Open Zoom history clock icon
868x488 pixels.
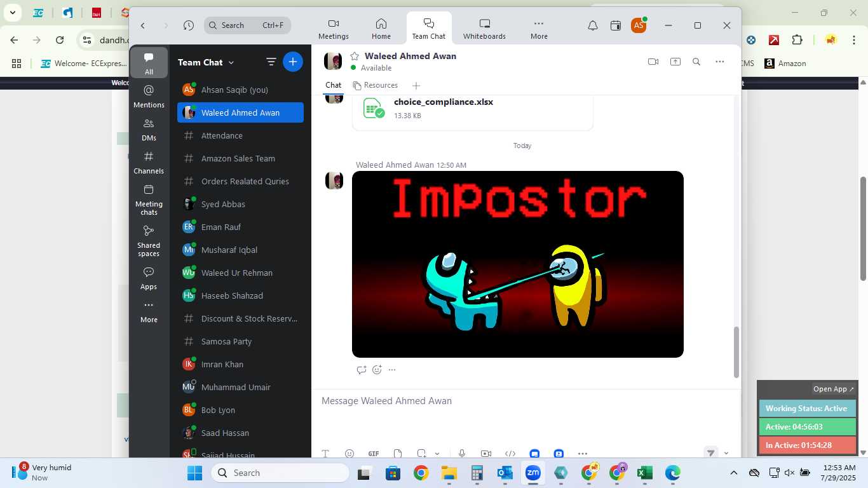(x=189, y=25)
